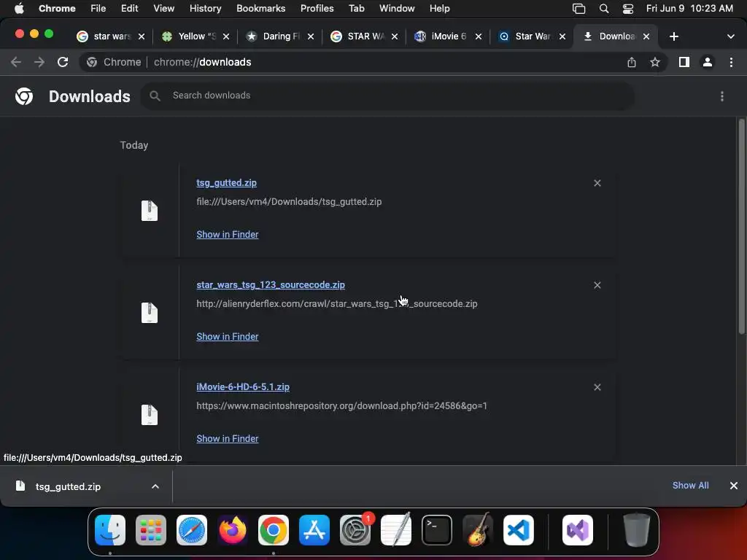Image resolution: width=747 pixels, height=560 pixels.
Task: Bookmark this page with the star icon
Action: [x=655, y=62]
